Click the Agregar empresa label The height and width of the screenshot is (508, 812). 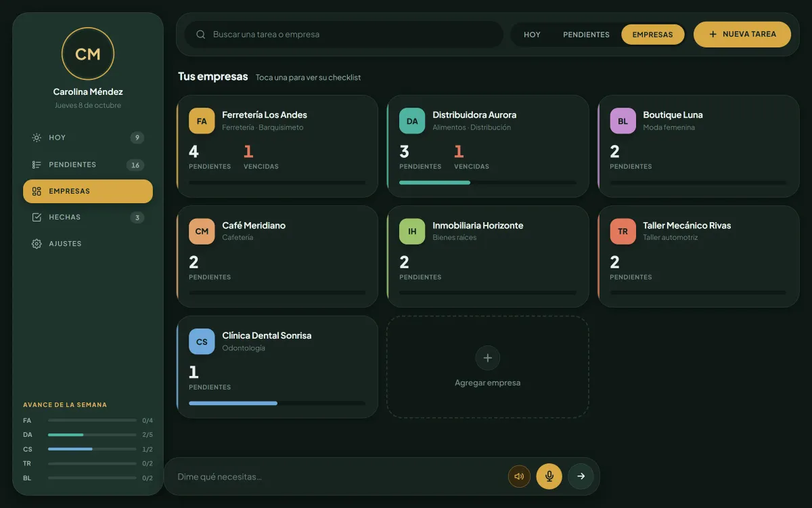coord(487,383)
